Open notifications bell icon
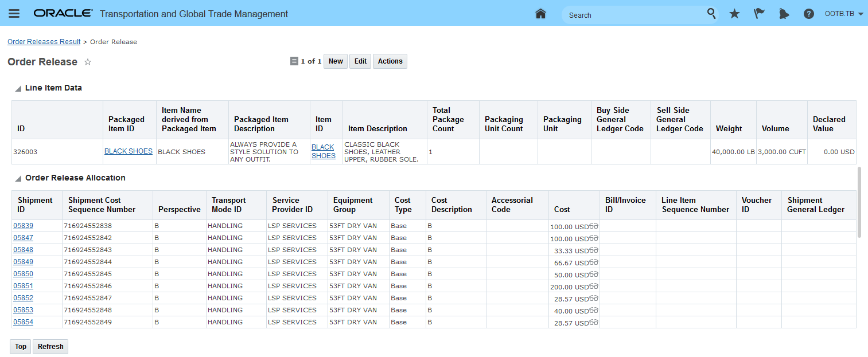 click(784, 14)
